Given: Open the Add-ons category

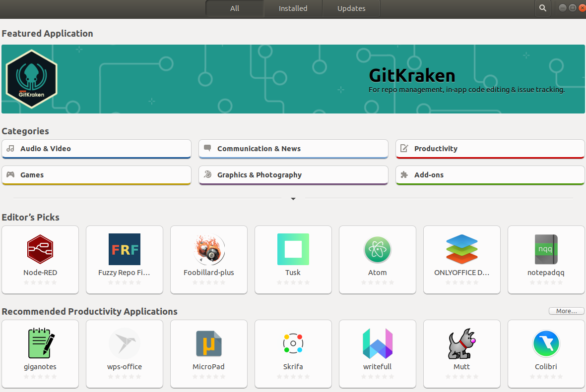Looking at the screenshot, I should (x=490, y=175).
